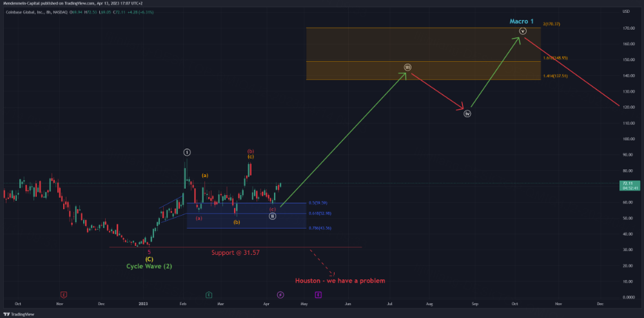Image resolution: width=644 pixels, height=318 pixels.
Task: Click the 0.786(43.56) Fibonacci level label
Action: click(x=320, y=228)
